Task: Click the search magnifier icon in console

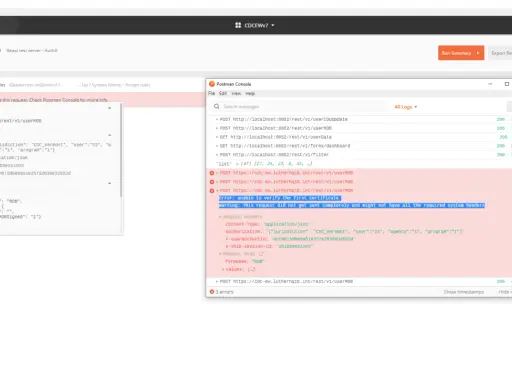Action: pyautogui.click(x=217, y=106)
